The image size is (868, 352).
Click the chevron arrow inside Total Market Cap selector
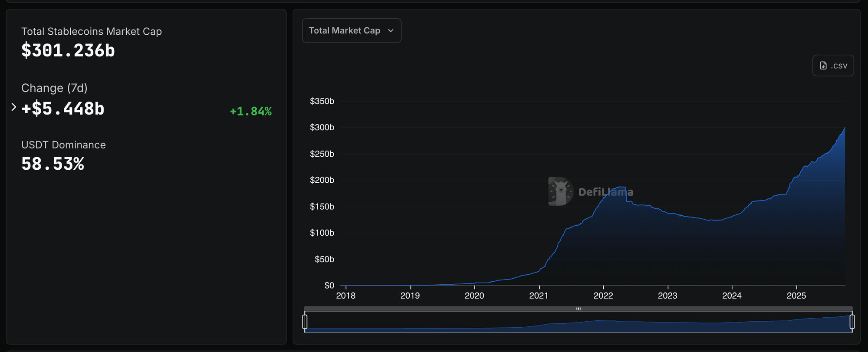pos(391,31)
